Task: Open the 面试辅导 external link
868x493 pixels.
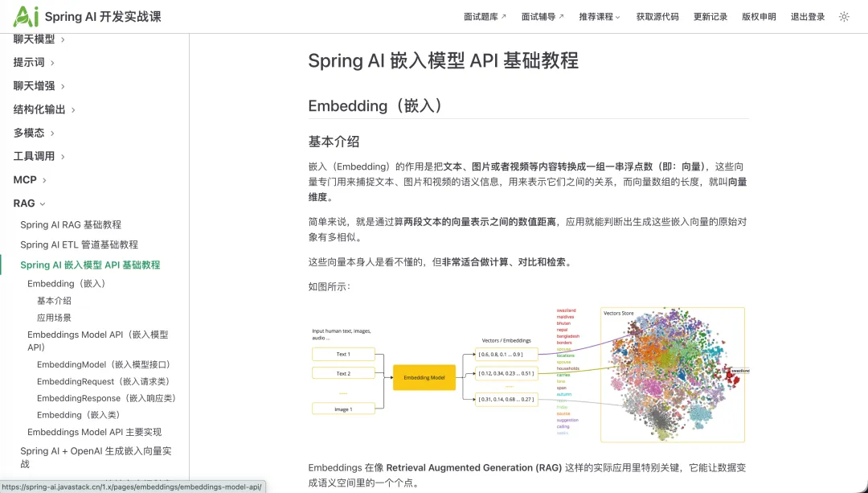Action: click(542, 17)
